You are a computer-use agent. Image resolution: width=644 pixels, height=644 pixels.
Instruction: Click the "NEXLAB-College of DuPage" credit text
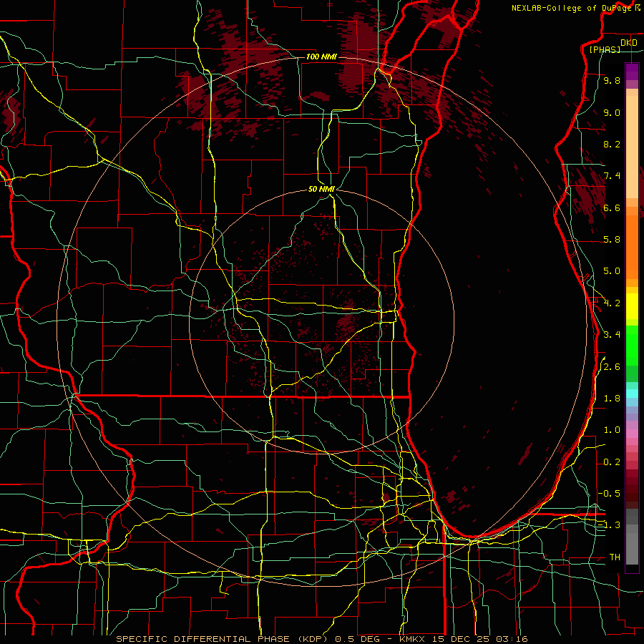pos(572,8)
